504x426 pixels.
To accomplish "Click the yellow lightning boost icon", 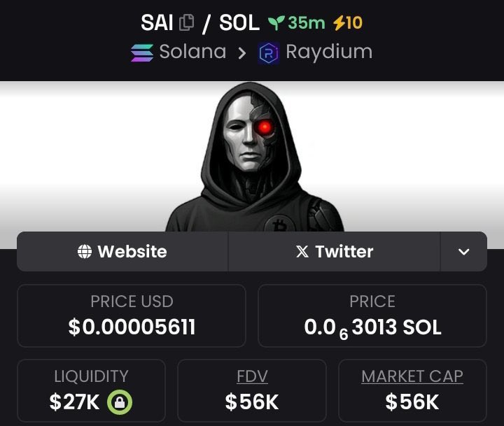I will click(339, 23).
